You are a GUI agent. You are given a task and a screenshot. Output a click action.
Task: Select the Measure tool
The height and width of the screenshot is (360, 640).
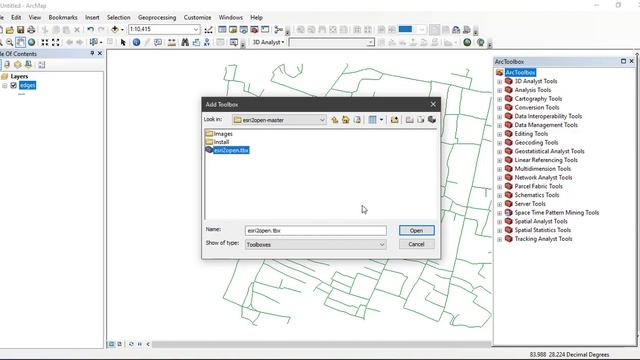172,42
